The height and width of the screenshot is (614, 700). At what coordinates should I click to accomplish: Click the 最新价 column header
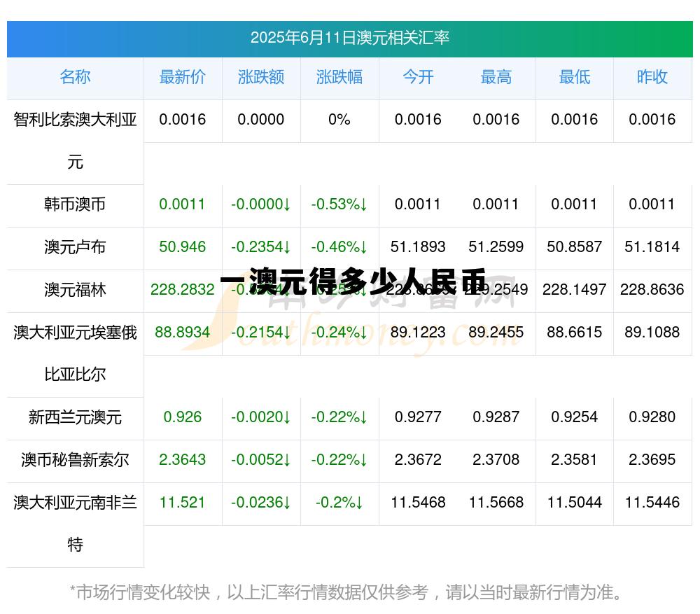click(x=183, y=78)
